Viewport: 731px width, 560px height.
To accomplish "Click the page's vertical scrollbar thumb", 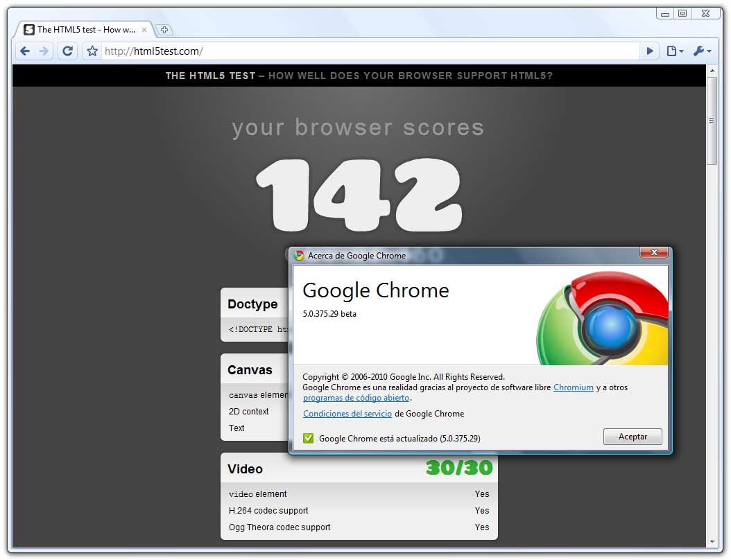I will click(712, 121).
